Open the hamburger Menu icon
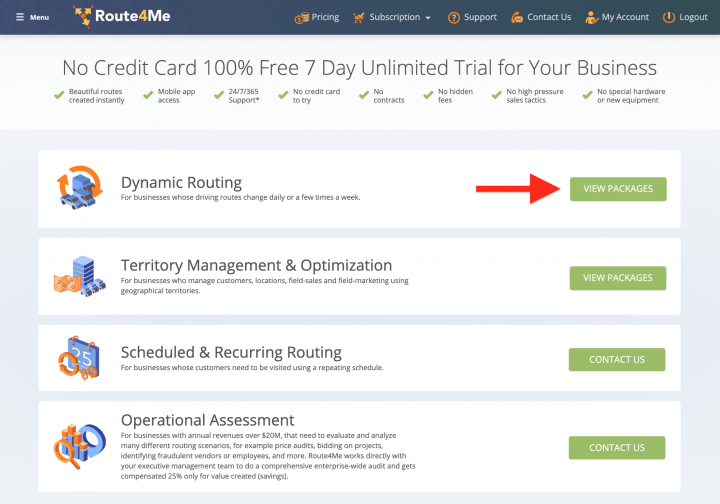Viewport: 720px width, 504px height. [x=20, y=17]
